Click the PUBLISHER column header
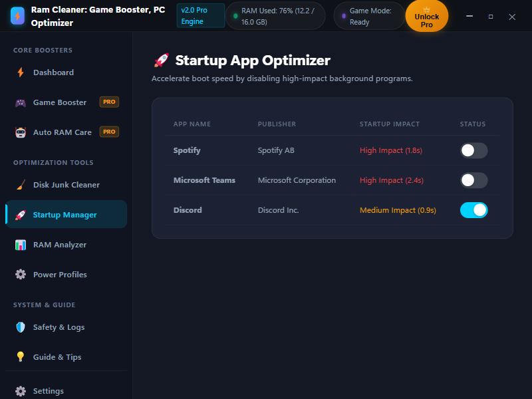The image size is (532, 399). (277, 124)
